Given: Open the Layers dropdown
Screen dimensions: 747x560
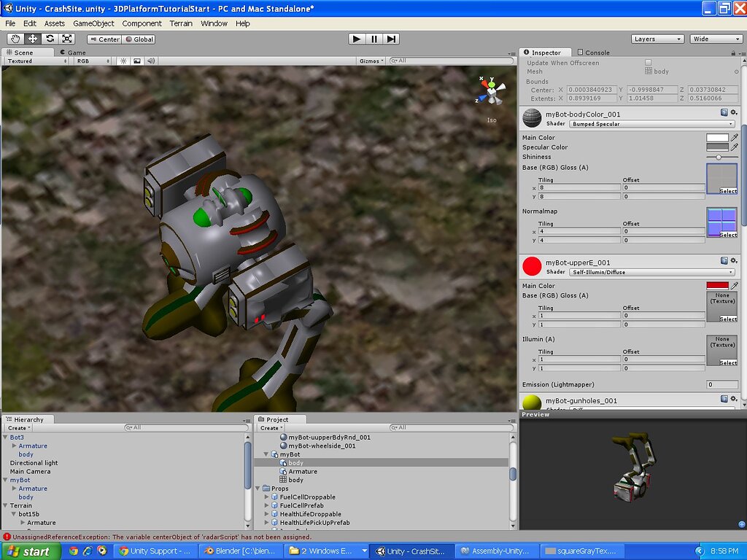Looking at the screenshot, I should coord(656,39).
